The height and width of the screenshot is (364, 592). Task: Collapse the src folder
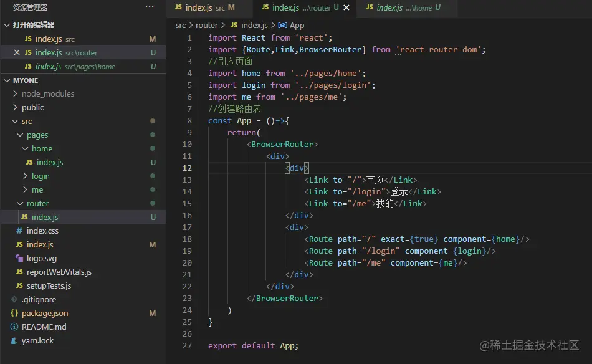[x=15, y=121]
